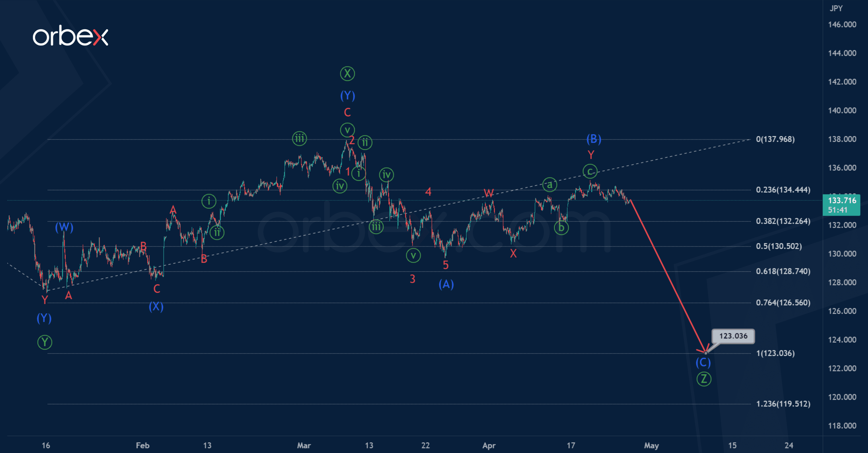Click the May label on the date axis
The width and height of the screenshot is (868, 453).
pos(651,446)
